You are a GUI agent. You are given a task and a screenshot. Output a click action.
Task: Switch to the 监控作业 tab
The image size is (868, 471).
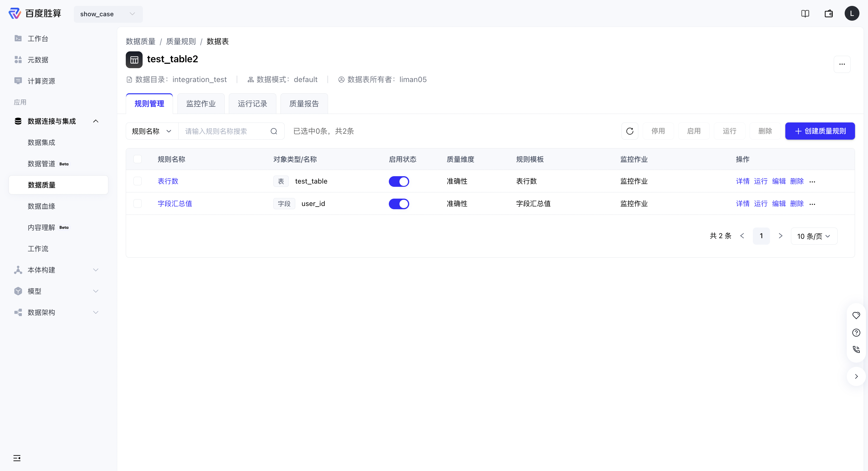(201, 104)
